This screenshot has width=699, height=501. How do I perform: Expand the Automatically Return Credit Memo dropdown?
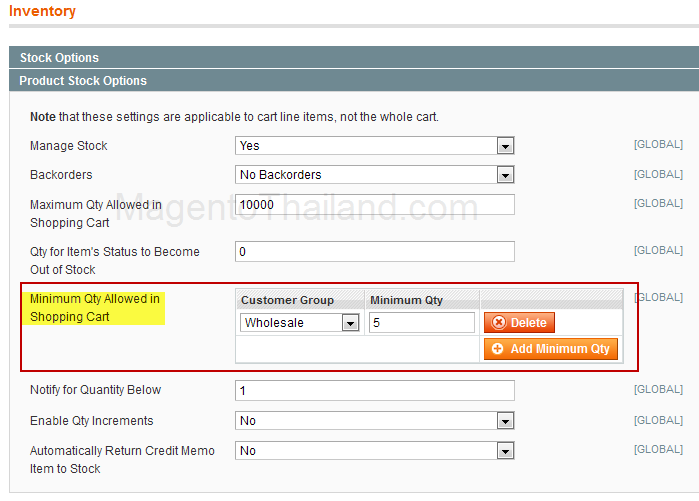374,451
